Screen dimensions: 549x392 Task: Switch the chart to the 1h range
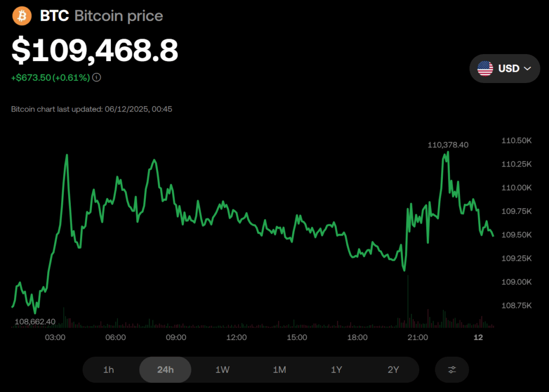click(x=108, y=370)
